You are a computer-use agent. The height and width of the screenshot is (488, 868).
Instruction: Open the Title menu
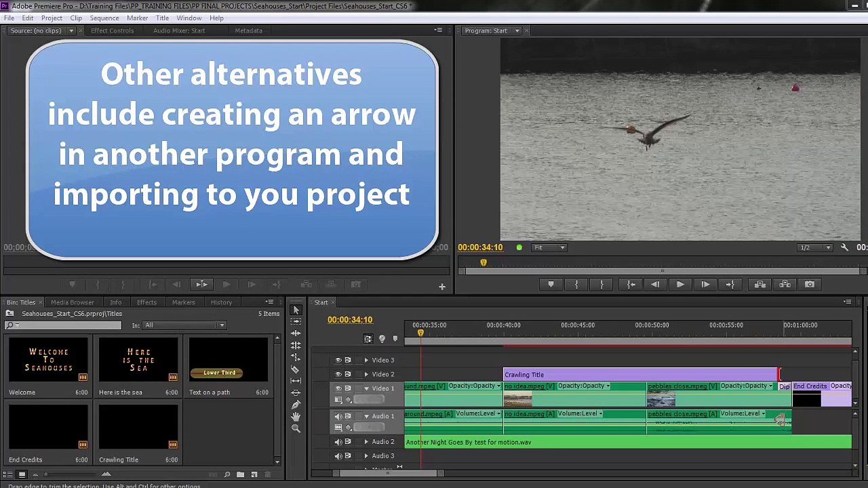pos(163,18)
